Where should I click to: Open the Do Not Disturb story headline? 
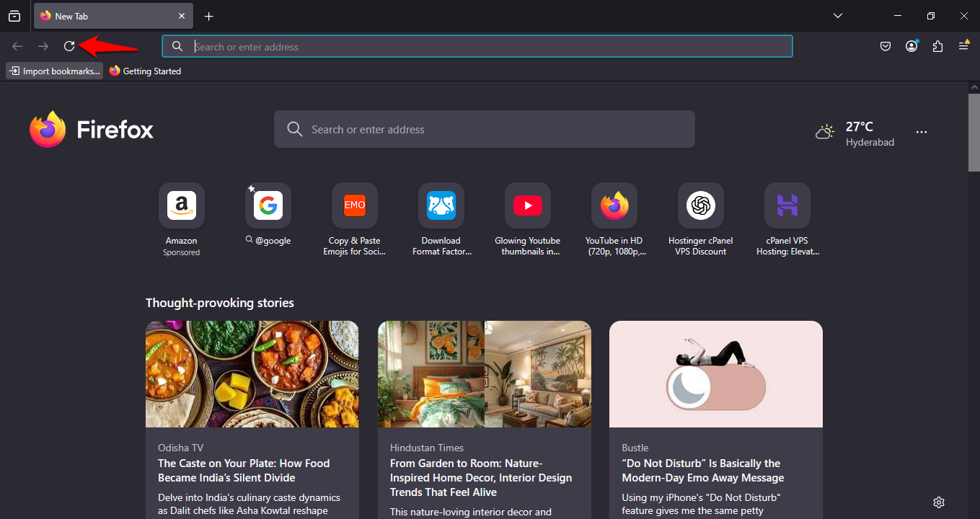(x=703, y=471)
